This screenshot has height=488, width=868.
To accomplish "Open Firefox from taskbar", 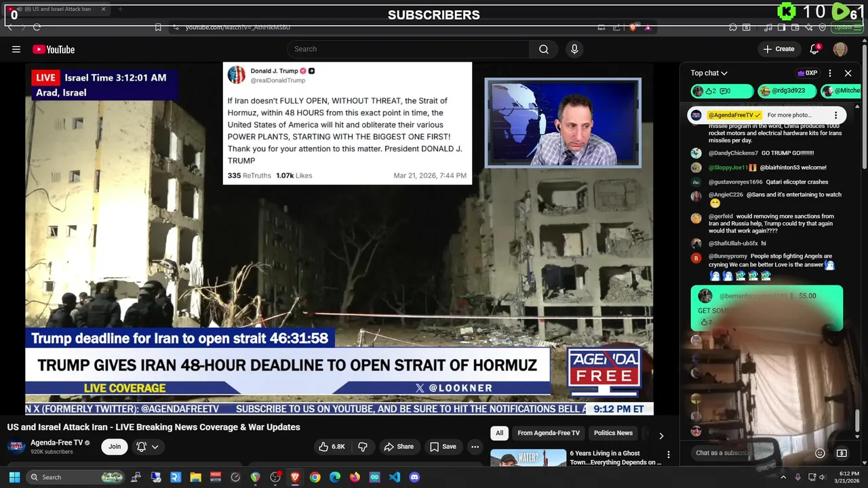I will point(355,477).
